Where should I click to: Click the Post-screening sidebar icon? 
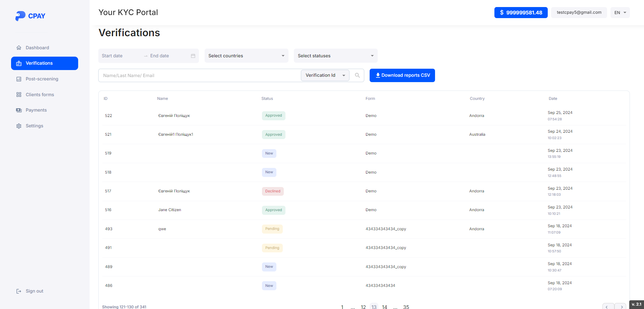pyautogui.click(x=19, y=79)
